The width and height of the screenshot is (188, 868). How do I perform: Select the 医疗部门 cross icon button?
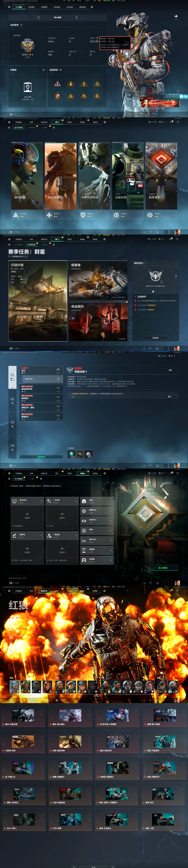[49, 215]
